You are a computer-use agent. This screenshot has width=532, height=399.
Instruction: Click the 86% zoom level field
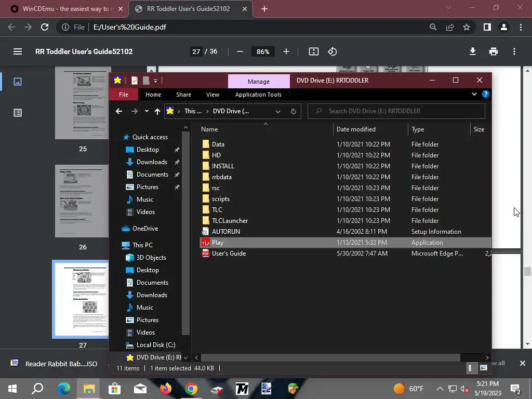tap(263, 51)
